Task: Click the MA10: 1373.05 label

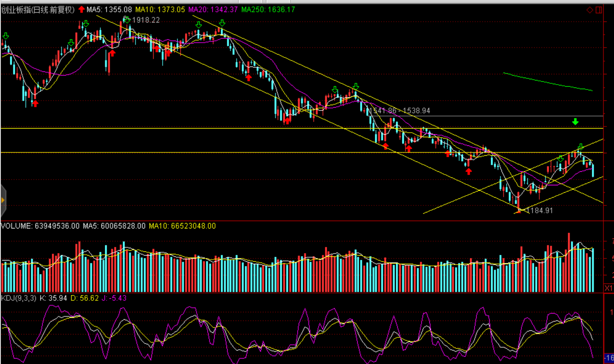Action: (160, 9)
